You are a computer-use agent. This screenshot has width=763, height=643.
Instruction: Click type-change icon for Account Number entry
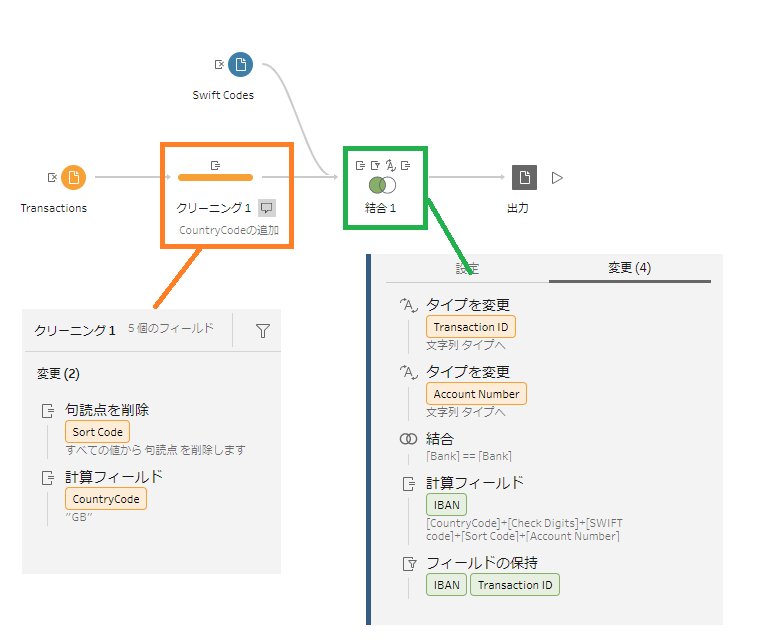(408, 372)
